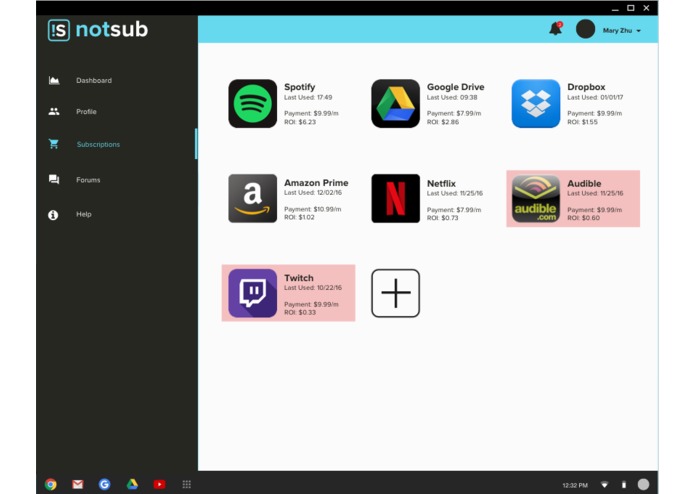
Task: Click the Dropbox title text
Action: (x=586, y=87)
